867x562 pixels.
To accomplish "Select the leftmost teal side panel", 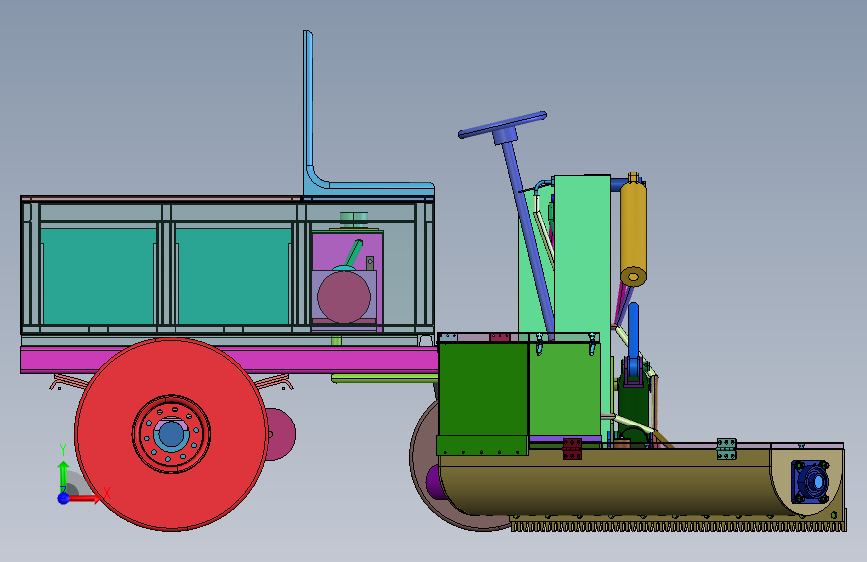I will click(x=98, y=276).
